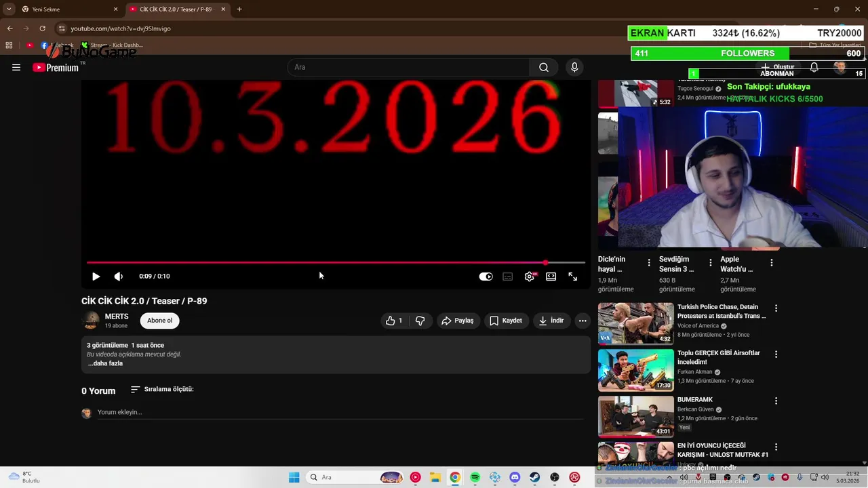This screenshot has height=488, width=868.
Task: Click the progress bar scrubber dot
Action: coord(545,262)
